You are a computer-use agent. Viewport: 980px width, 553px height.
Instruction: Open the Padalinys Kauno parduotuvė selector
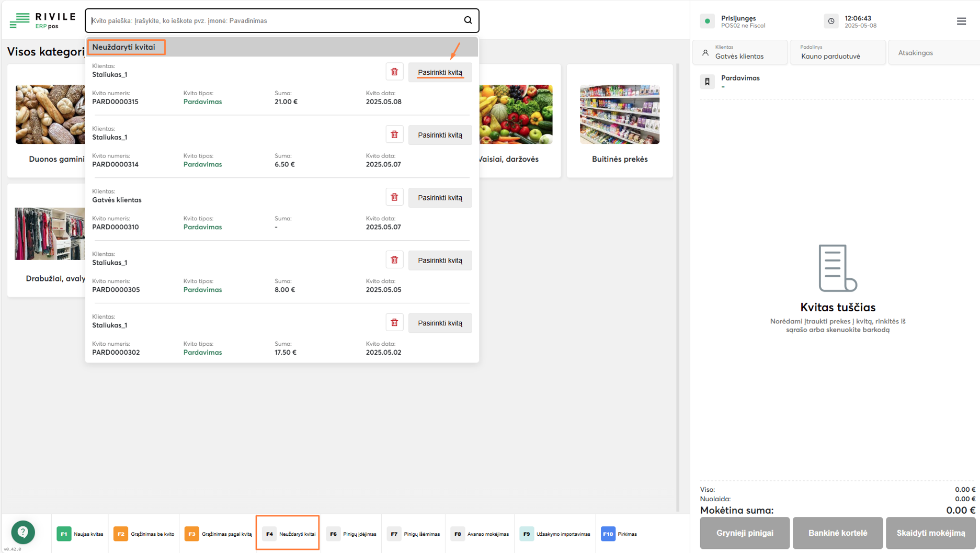pyautogui.click(x=837, y=52)
